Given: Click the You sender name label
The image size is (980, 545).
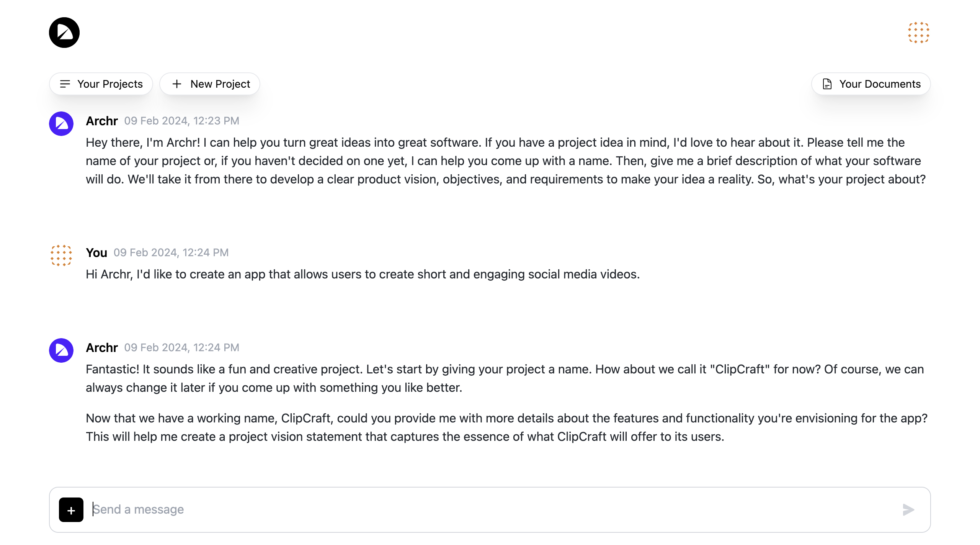Looking at the screenshot, I should (x=96, y=253).
